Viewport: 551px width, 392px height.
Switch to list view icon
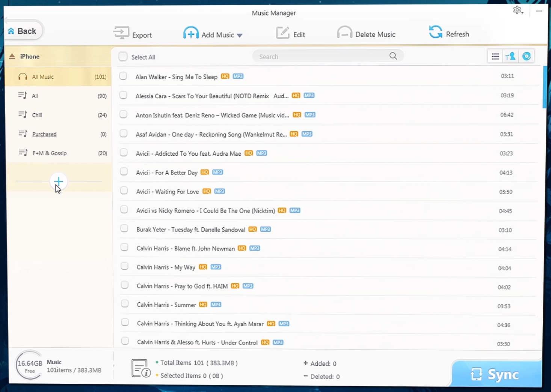pyautogui.click(x=495, y=57)
